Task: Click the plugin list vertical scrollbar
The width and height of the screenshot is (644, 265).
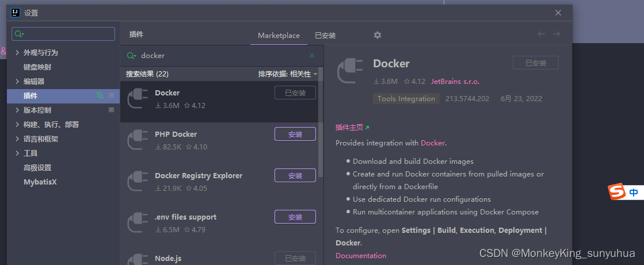Action: tap(321, 123)
